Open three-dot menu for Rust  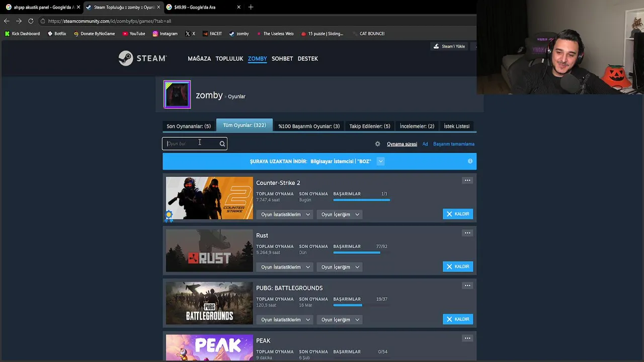[467, 233]
